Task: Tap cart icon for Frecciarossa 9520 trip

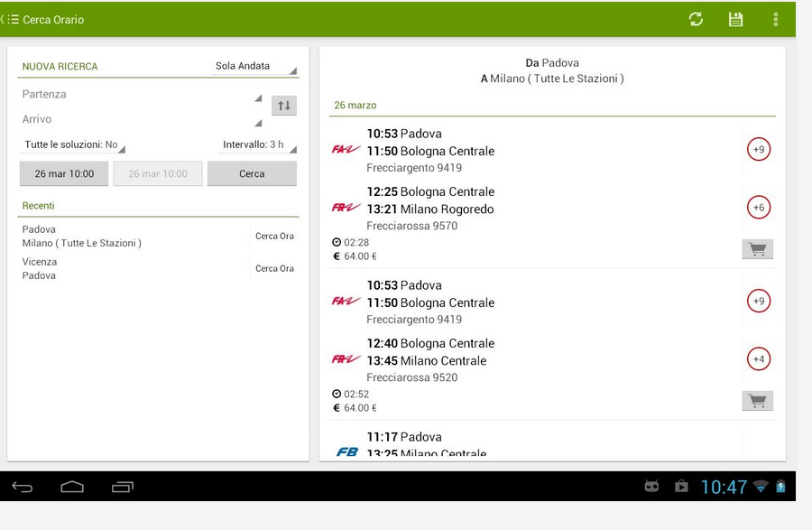Action: point(757,401)
